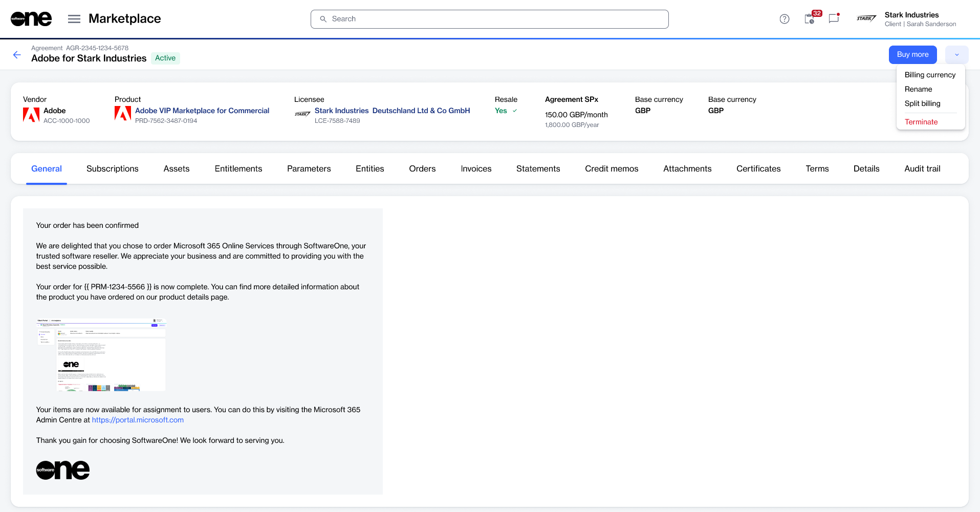
Task: Open the embedded screenshot thumbnail
Action: (101, 355)
